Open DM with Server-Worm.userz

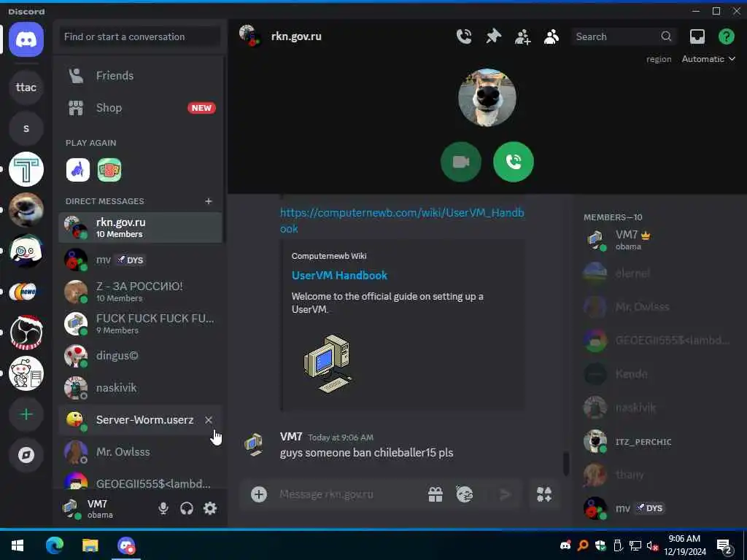click(141, 420)
